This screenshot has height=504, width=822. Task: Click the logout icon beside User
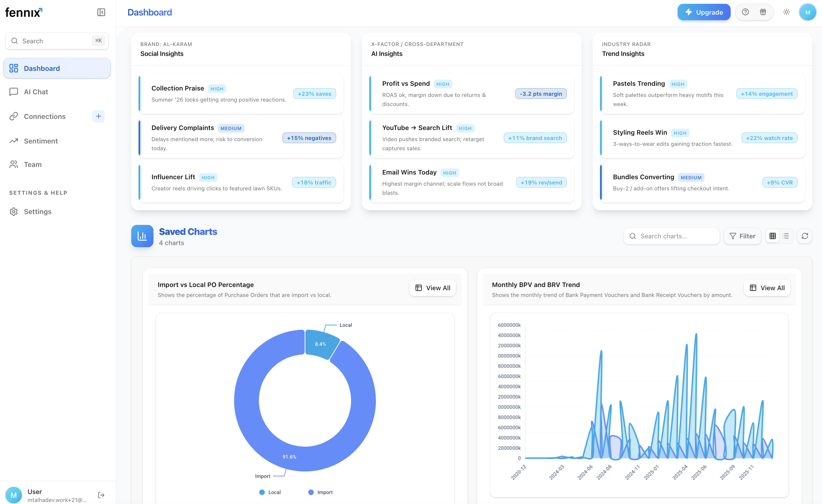[101, 495]
